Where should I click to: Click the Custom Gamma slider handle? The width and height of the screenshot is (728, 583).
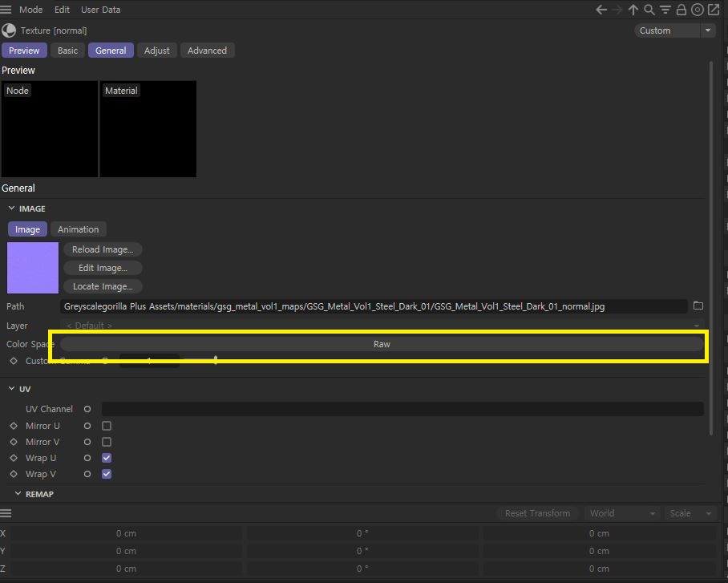216,360
